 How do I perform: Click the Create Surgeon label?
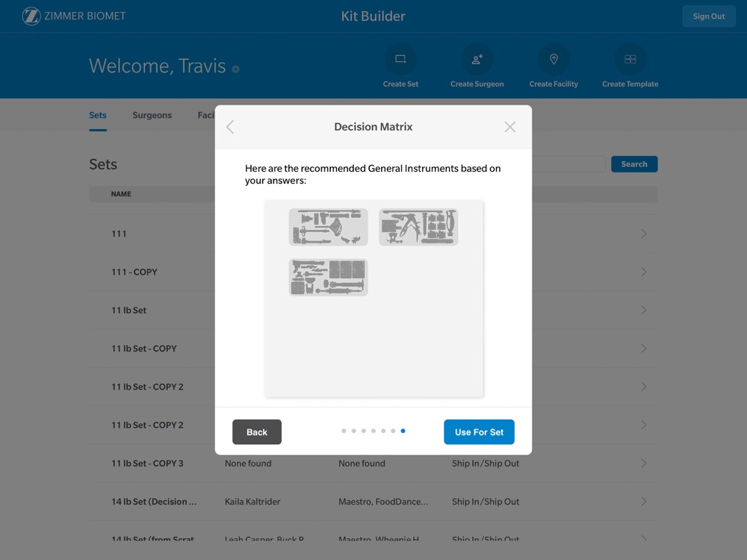[477, 84]
